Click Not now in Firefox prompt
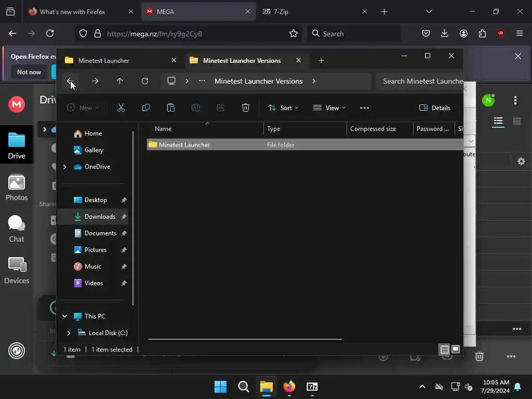This screenshot has width=532, height=399. point(29,72)
